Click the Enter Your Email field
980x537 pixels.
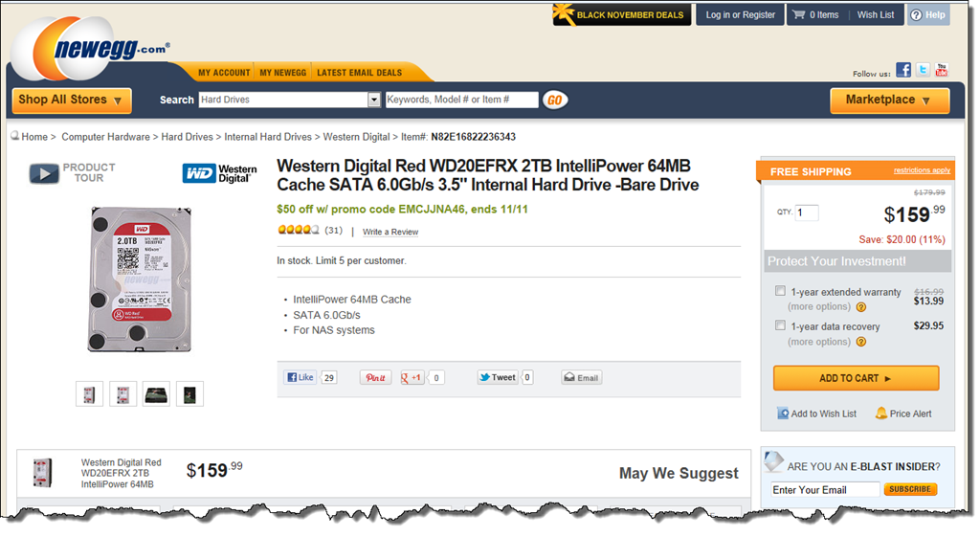(825, 490)
